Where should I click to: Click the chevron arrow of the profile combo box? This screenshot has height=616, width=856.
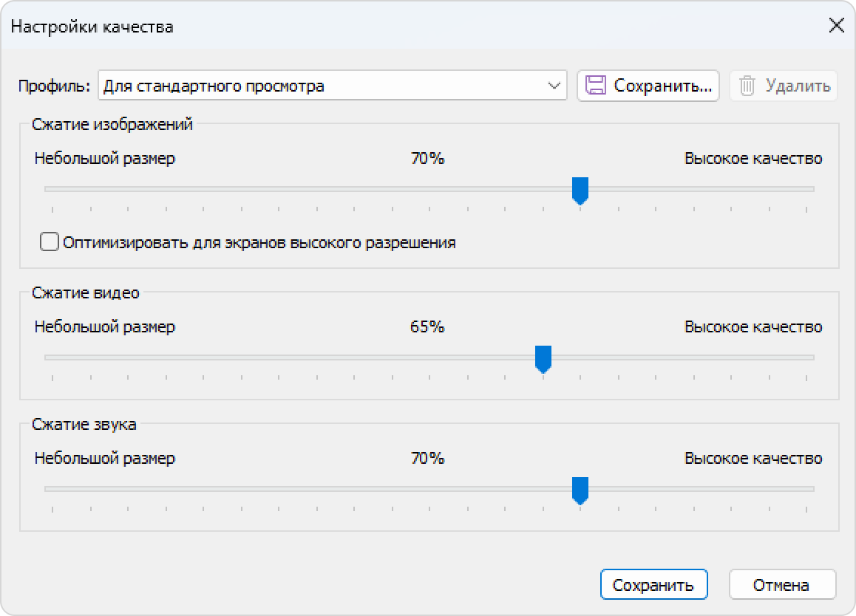pyautogui.click(x=554, y=86)
